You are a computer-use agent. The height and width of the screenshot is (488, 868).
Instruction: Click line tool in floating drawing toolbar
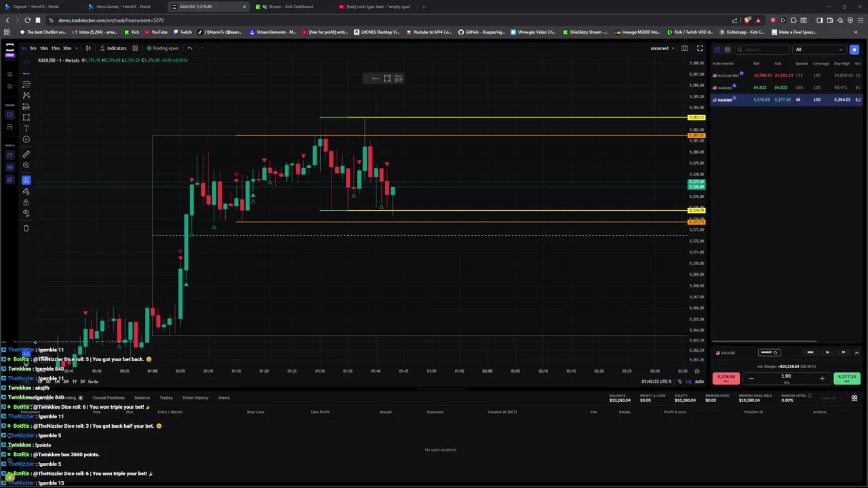point(376,79)
